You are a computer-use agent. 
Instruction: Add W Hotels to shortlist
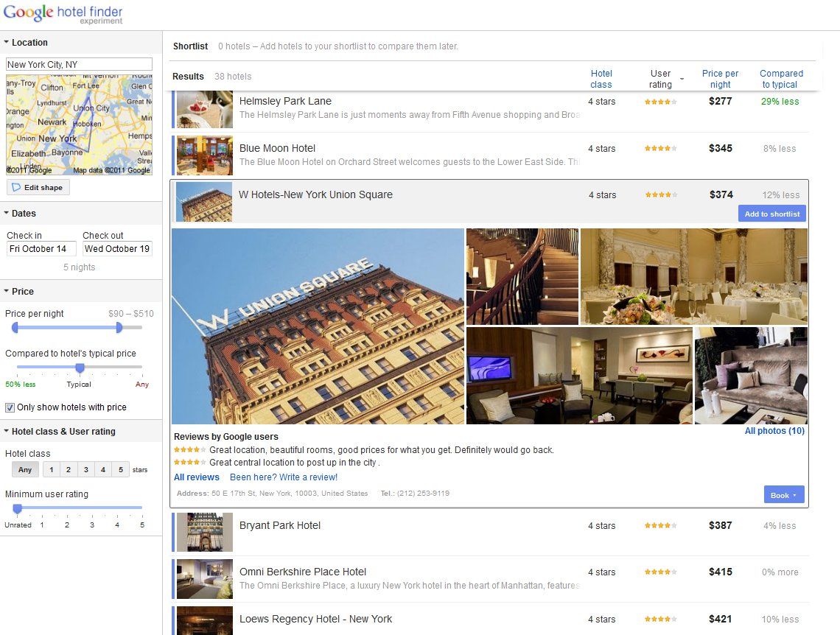click(771, 214)
